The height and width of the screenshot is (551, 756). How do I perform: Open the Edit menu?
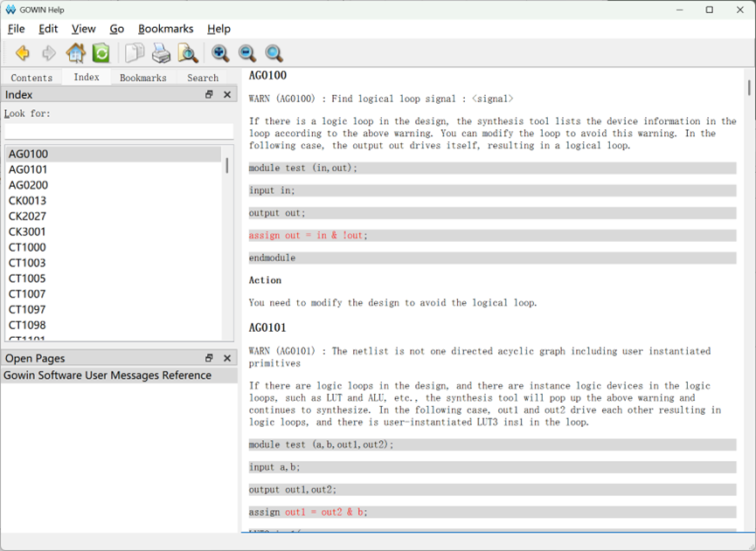pos(48,29)
